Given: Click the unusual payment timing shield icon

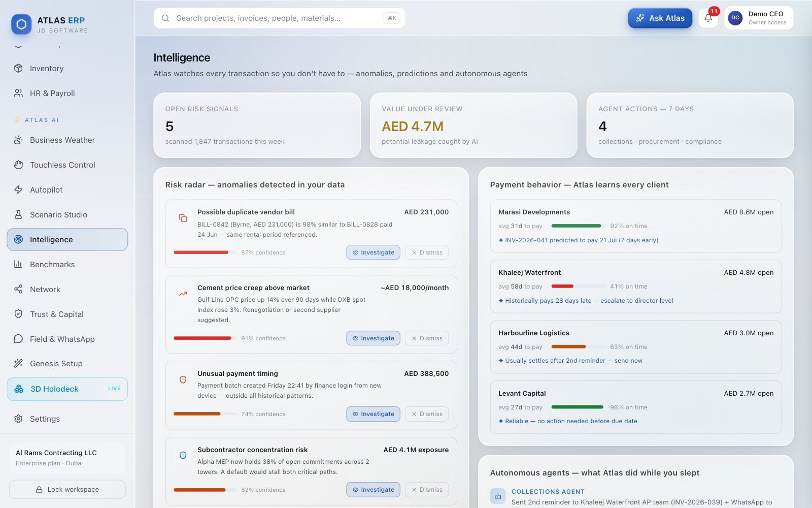Looking at the screenshot, I should (183, 379).
